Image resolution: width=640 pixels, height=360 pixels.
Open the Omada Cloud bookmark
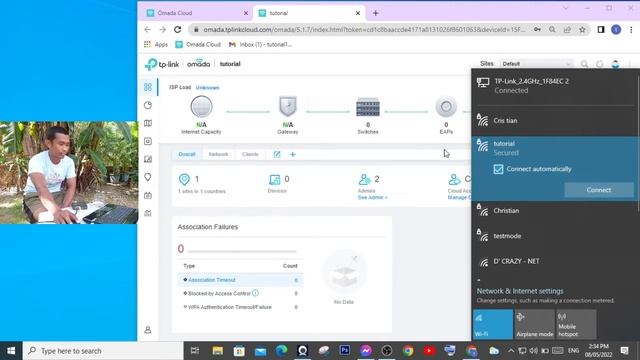point(198,44)
